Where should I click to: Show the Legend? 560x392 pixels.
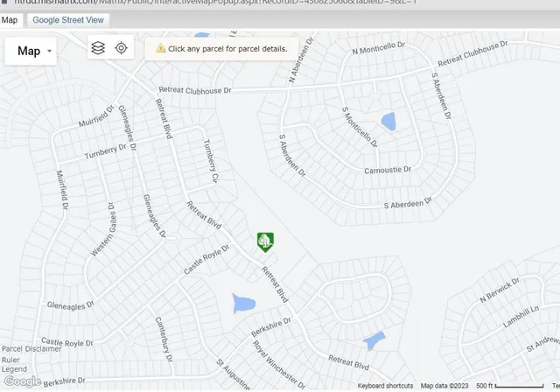(x=13, y=368)
